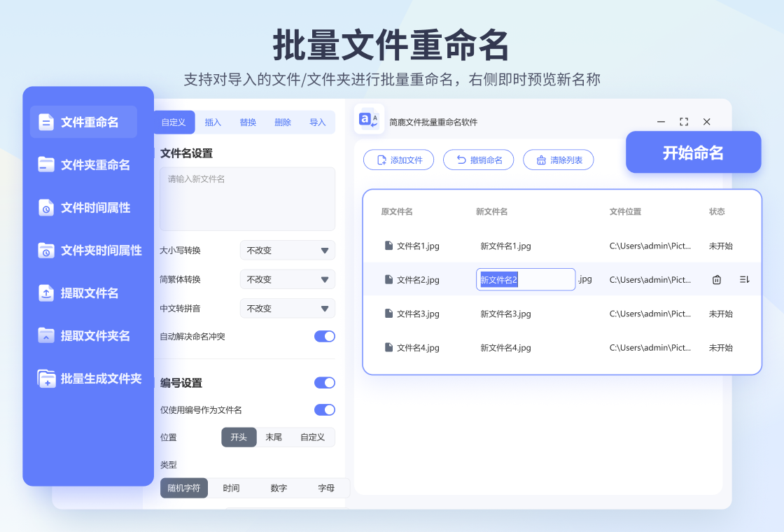
Task: Expand the 大小写转换 dropdown
Action: 288,251
